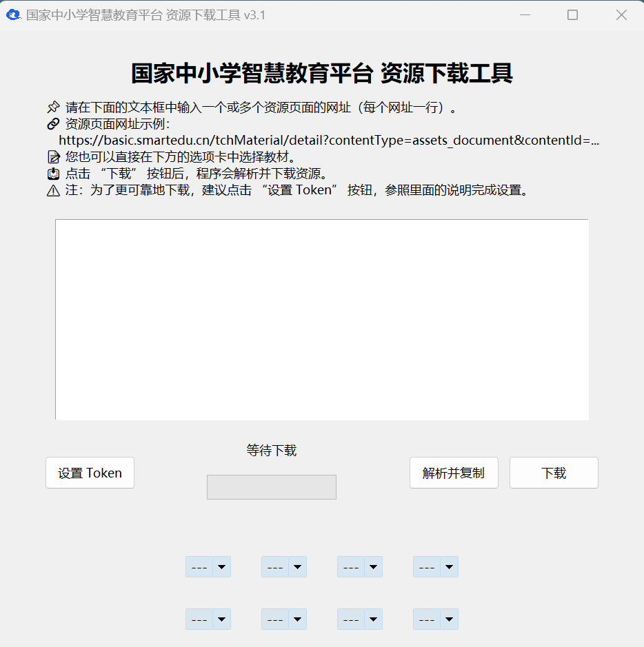
Task: Open the fourth dropdown in the top row
Action: coord(436,567)
